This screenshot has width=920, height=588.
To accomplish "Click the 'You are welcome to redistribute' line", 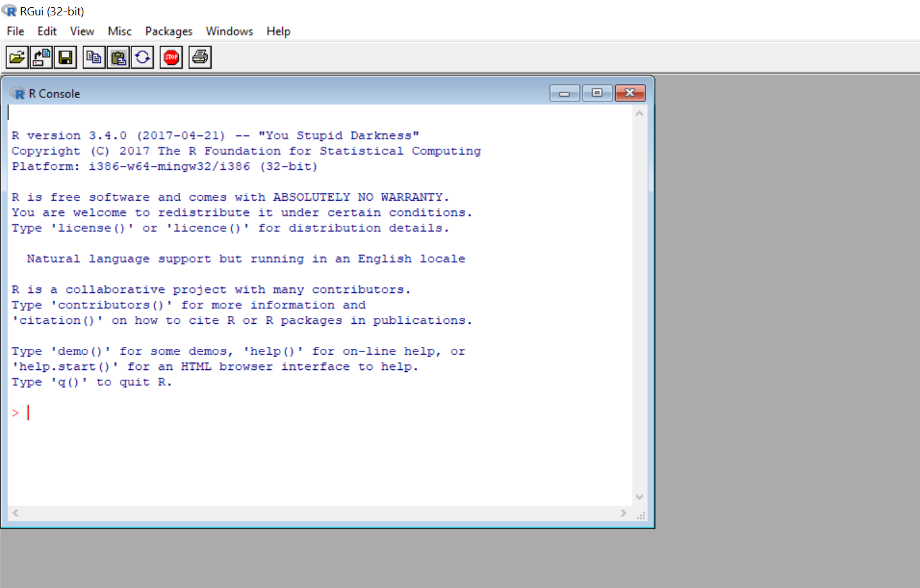I will [242, 213].
